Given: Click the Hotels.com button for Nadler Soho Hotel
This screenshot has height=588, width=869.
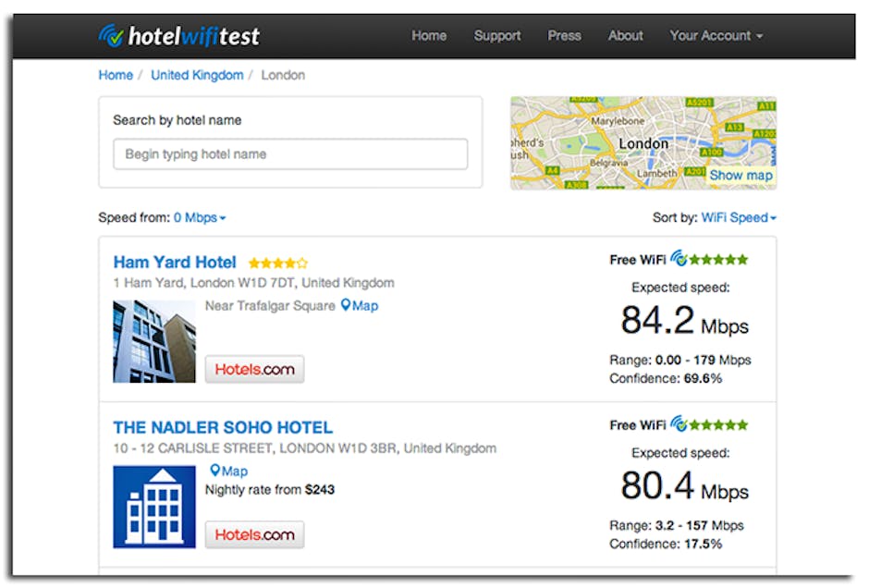Looking at the screenshot, I should (254, 534).
